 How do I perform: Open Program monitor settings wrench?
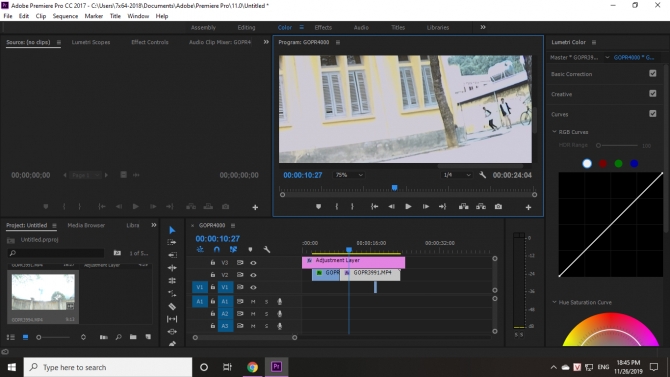[482, 175]
